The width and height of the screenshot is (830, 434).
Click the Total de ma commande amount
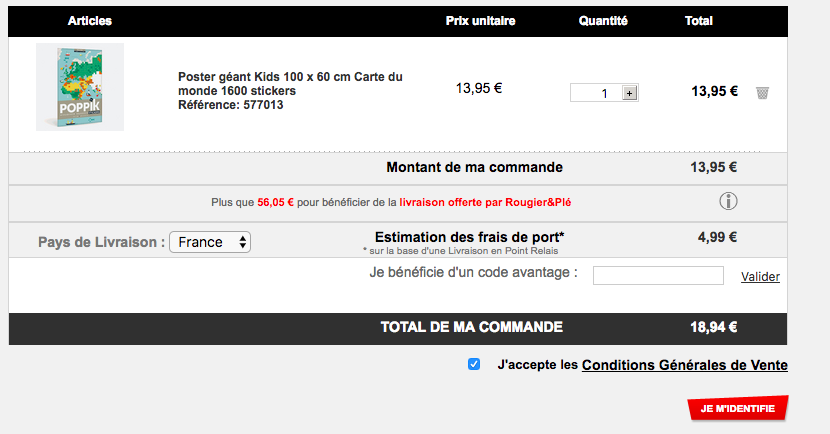click(x=714, y=328)
